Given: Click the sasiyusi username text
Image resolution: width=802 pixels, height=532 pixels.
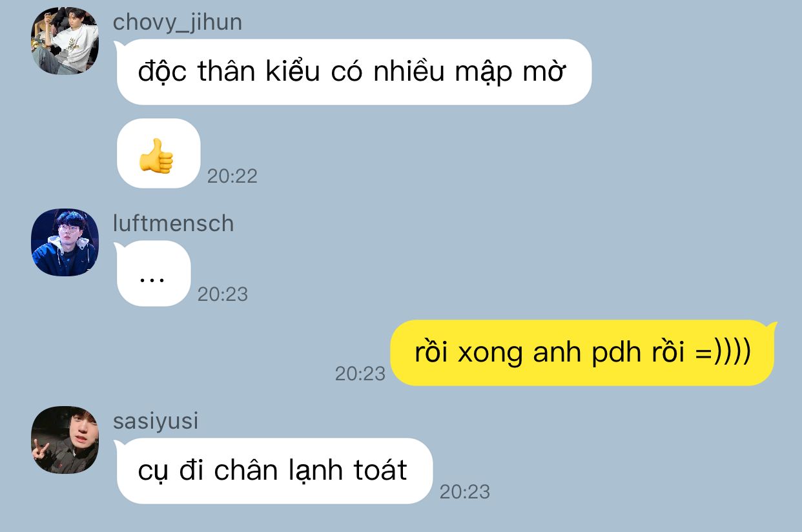Looking at the screenshot, I should [x=156, y=421].
